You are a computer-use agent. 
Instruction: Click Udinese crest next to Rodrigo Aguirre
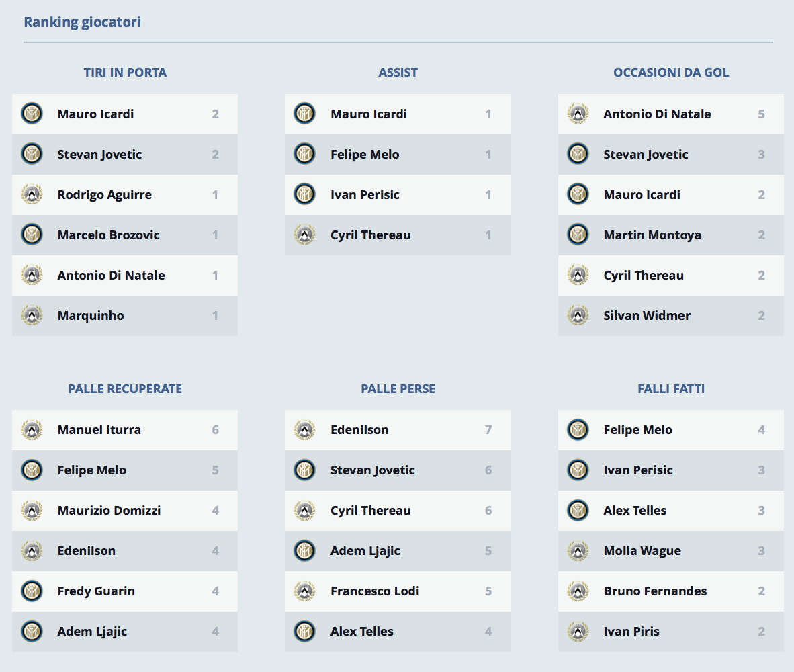click(x=32, y=194)
